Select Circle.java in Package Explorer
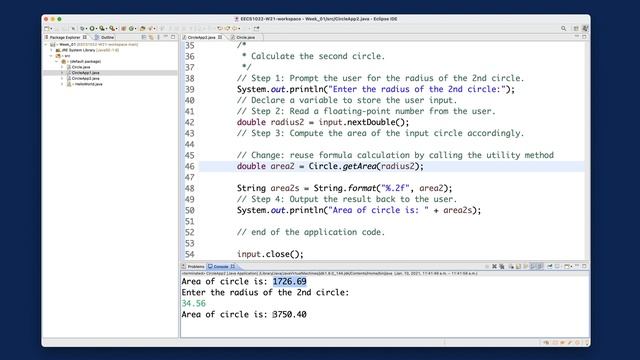Screen dimensions: 640x360 coord(81,67)
